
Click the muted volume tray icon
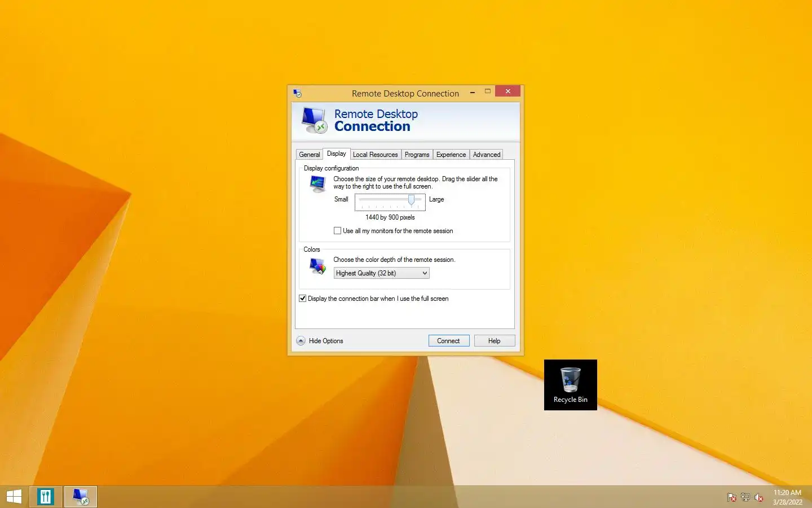[759, 497]
